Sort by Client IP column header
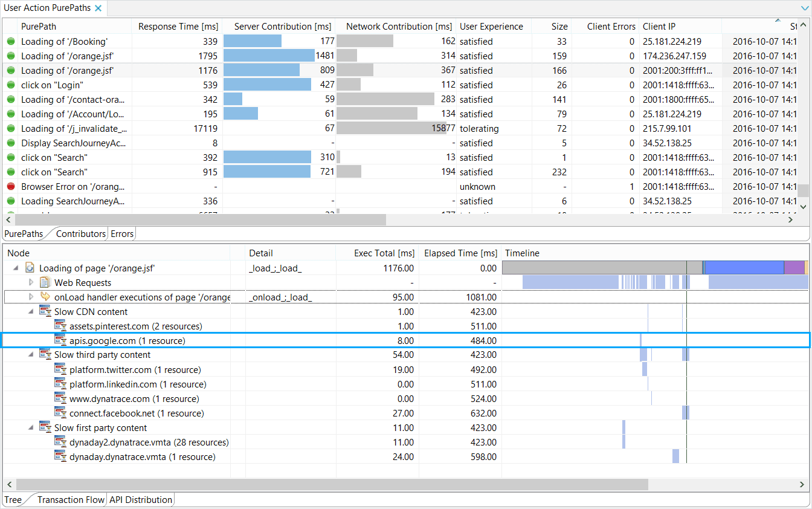The height and width of the screenshot is (509, 812). point(659,27)
